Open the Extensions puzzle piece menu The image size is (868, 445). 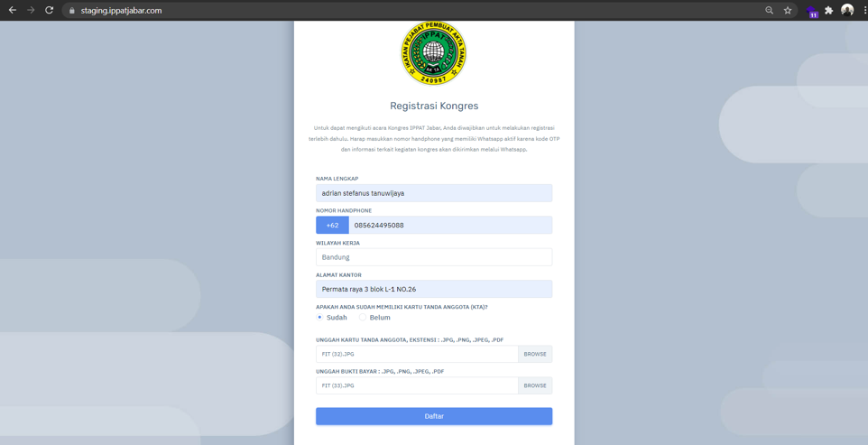coord(828,11)
